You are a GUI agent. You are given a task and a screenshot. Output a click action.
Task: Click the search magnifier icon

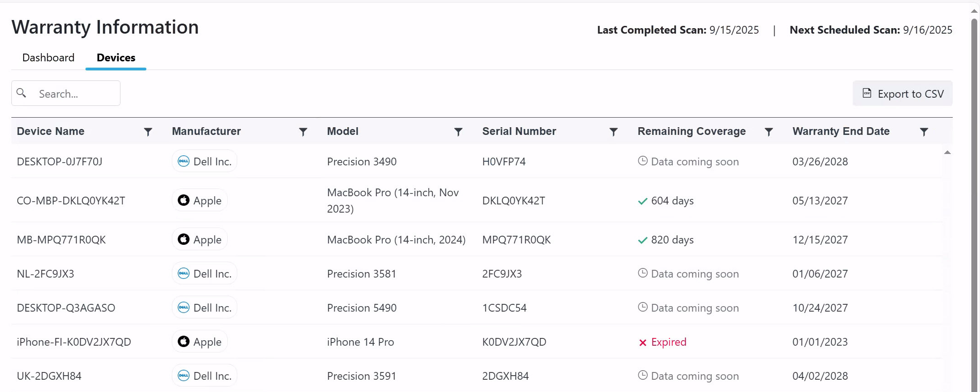click(x=21, y=93)
